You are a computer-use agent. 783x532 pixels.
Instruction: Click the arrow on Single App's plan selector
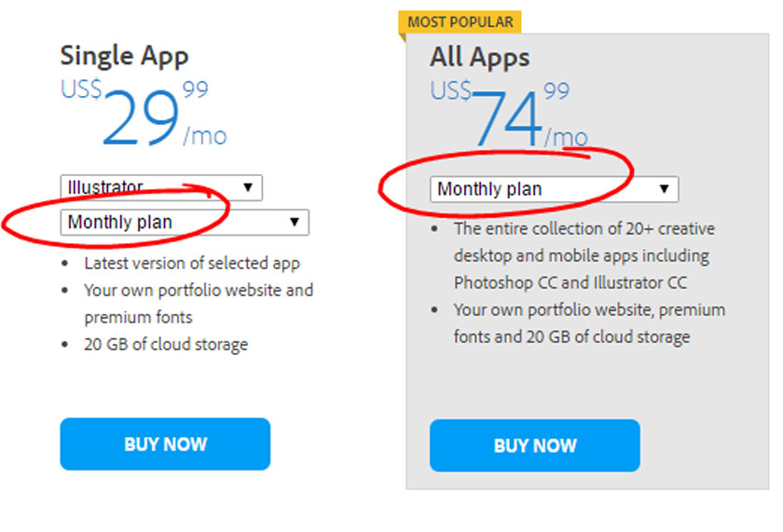[295, 223]
